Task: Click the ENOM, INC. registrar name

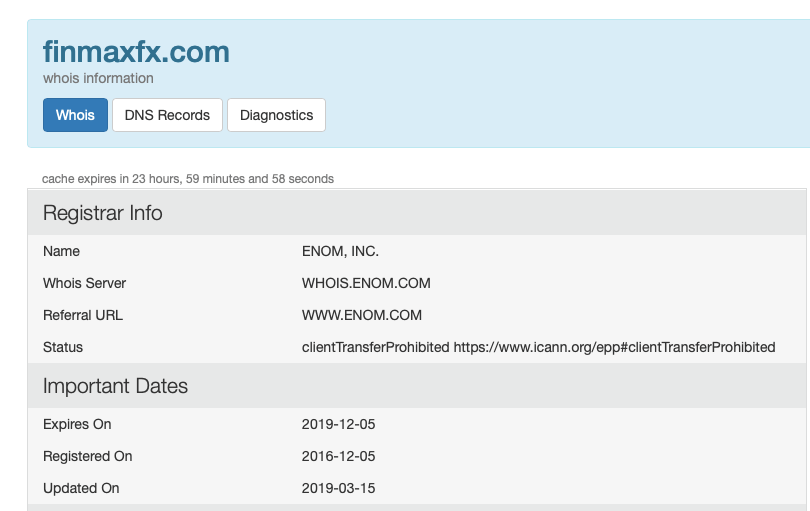Action: click(x=340, y=251)
